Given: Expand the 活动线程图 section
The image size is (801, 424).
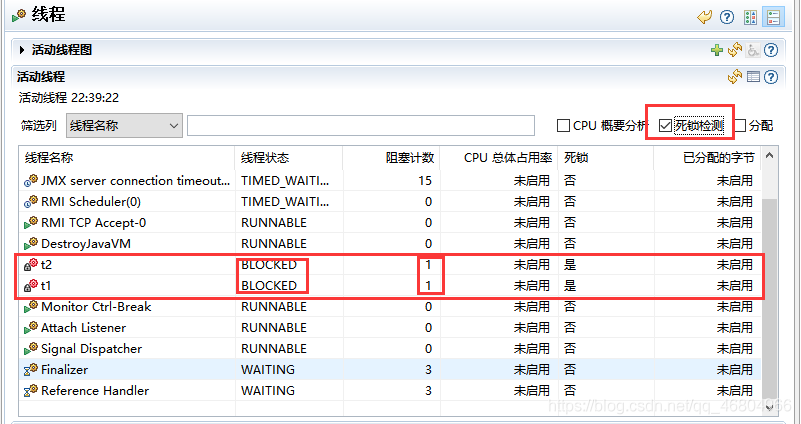Looking at the screenshot, I should 22,50.
